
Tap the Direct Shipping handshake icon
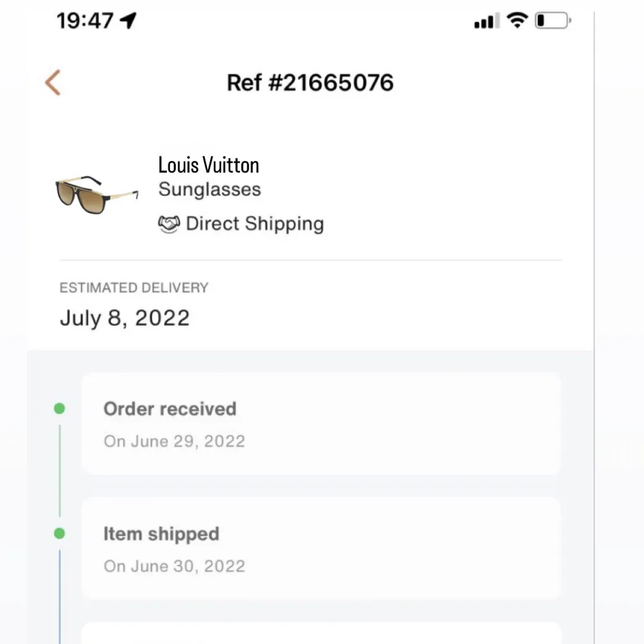(x=169, y=224)
